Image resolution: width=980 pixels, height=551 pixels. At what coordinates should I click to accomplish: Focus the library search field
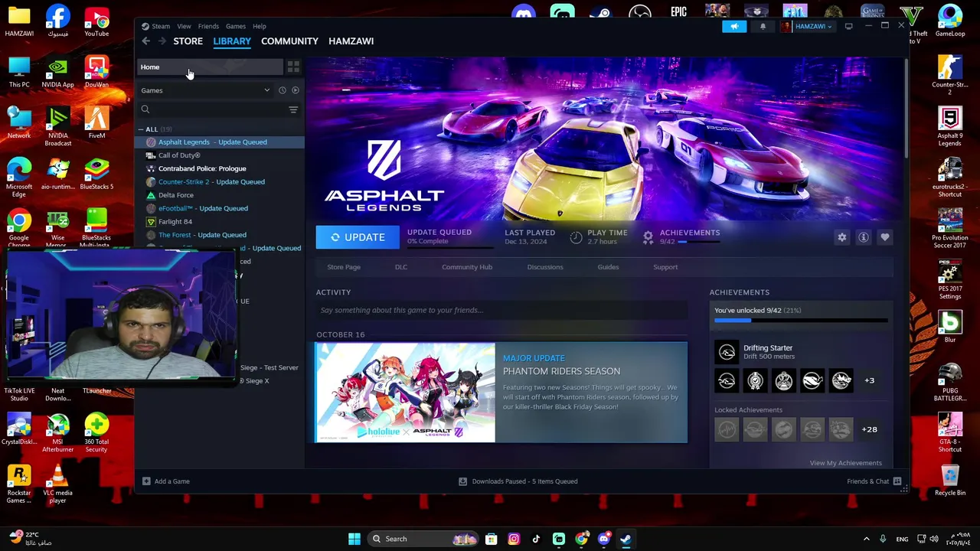pyautogui.click(x=211, y=109)
